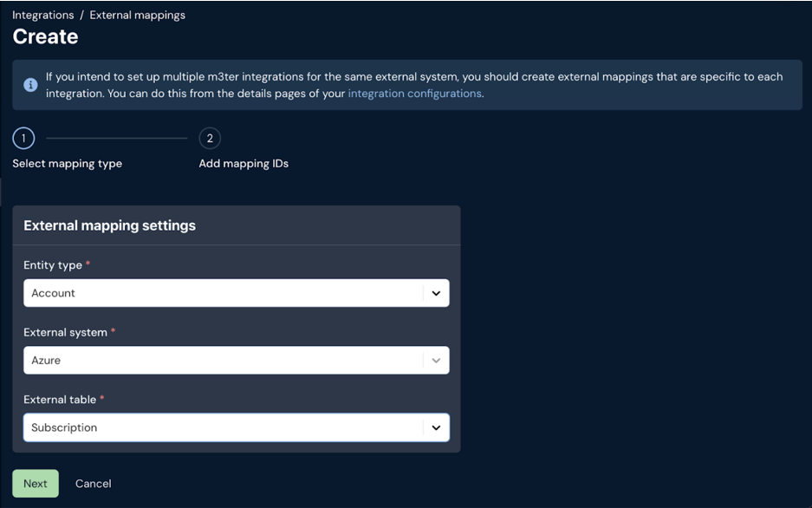812x508 pixels.
Task: Cancel creating the external mapping
Action: [x=94, y=484]
